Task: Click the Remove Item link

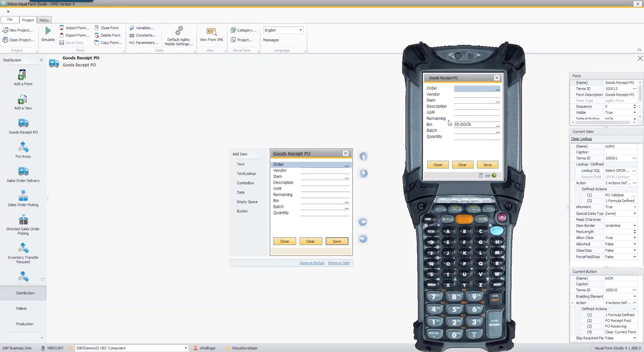Action: (339, 263)
